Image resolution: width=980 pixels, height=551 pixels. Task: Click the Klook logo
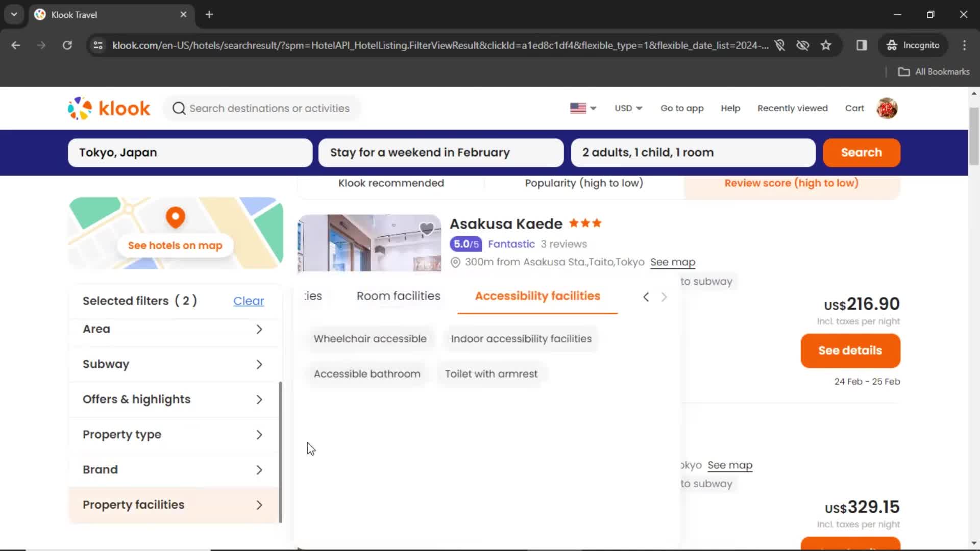point(109,108)
